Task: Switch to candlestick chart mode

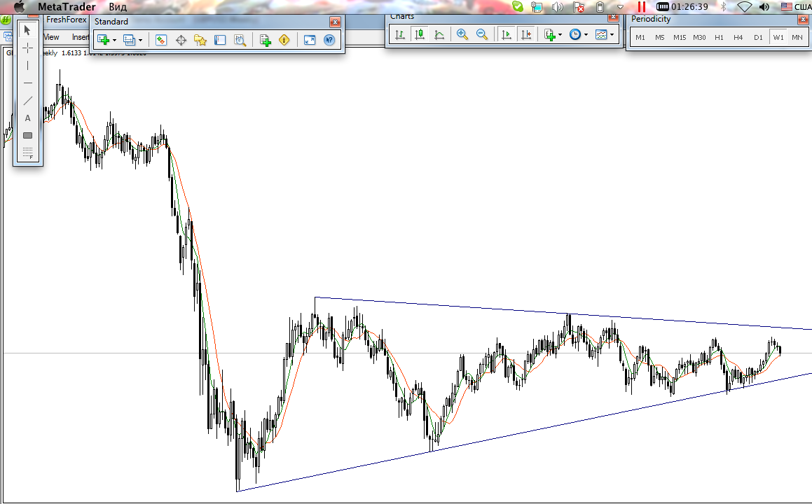Action: (x=420, y=35)
